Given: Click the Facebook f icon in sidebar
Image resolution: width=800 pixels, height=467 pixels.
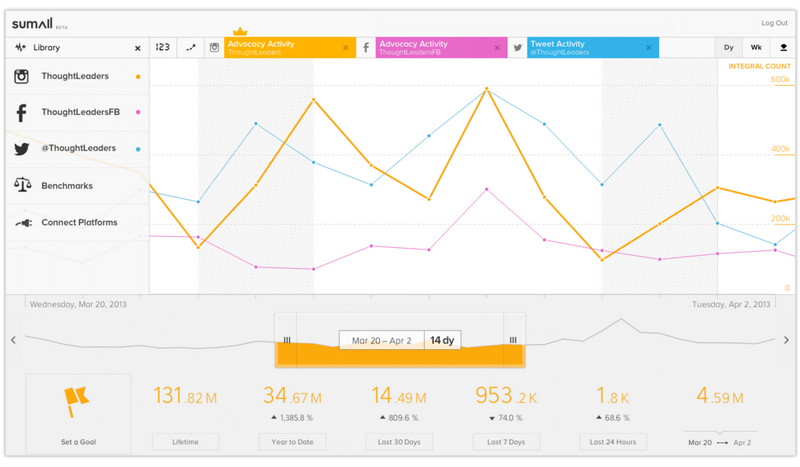Looking at the screenshot, I should [21, 113].
